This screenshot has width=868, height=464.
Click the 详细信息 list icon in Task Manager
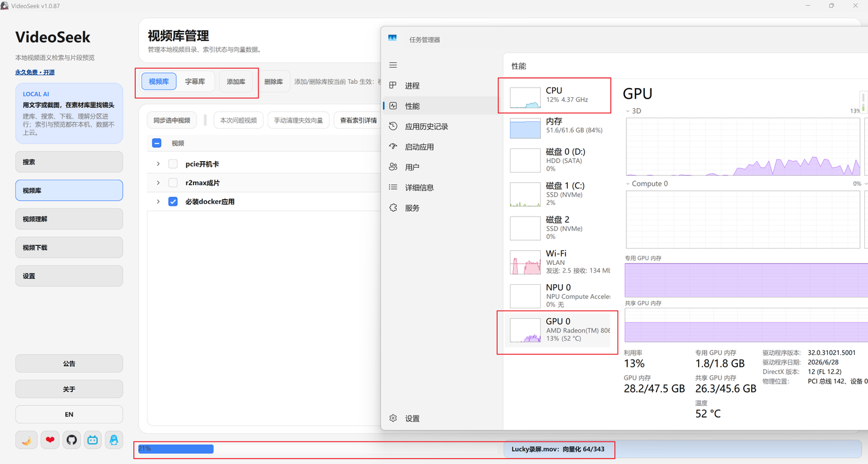(393, 188)
